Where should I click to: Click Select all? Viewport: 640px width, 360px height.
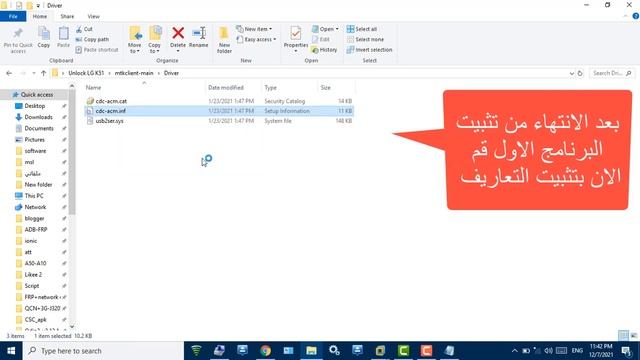point(362,29)
